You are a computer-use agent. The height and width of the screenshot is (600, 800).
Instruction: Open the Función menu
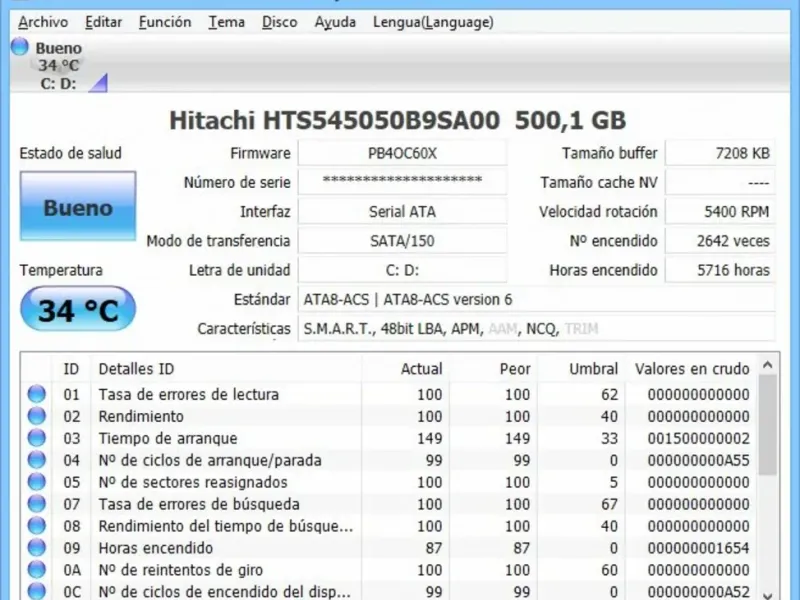pyautogui.click(x=165, y=22)
